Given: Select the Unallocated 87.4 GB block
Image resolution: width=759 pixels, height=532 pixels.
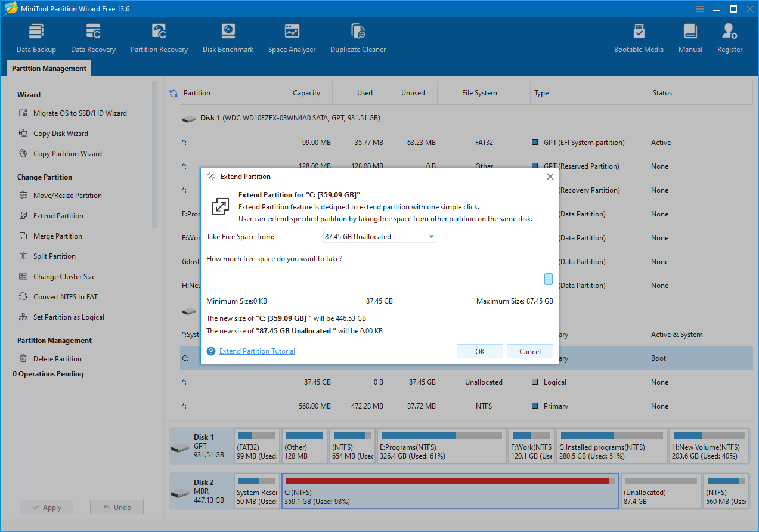Looking at the screenshot, I should (661, 491).
